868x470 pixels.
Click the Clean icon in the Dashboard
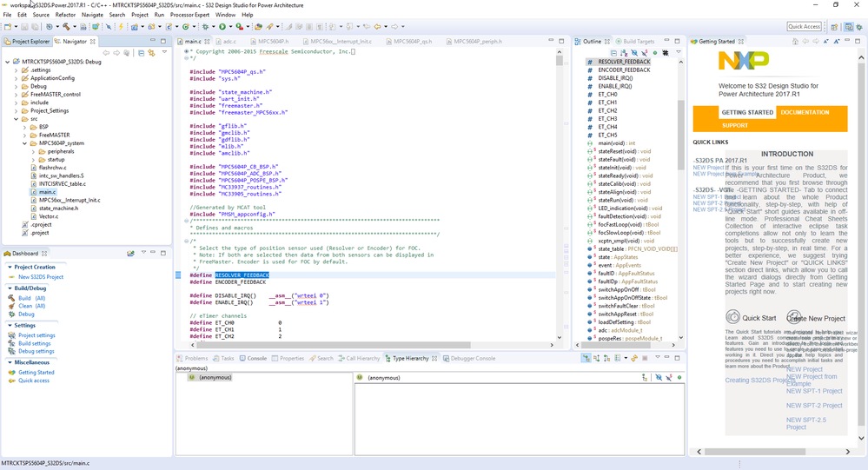tap(11, 306)
